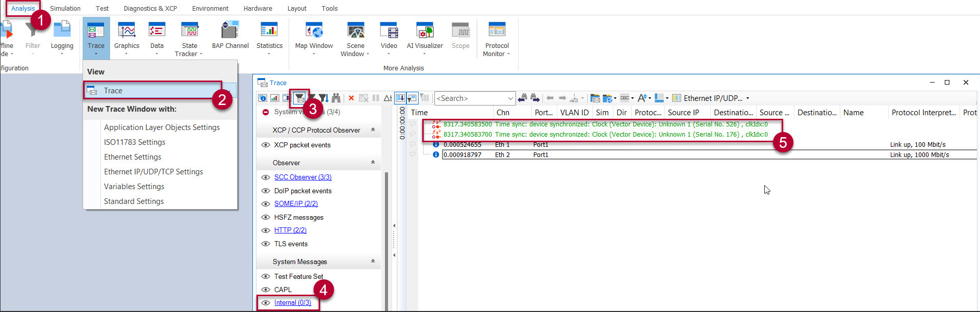
Task: Toggle visibility of SOME/IP filter
Action: coord(266,204)
